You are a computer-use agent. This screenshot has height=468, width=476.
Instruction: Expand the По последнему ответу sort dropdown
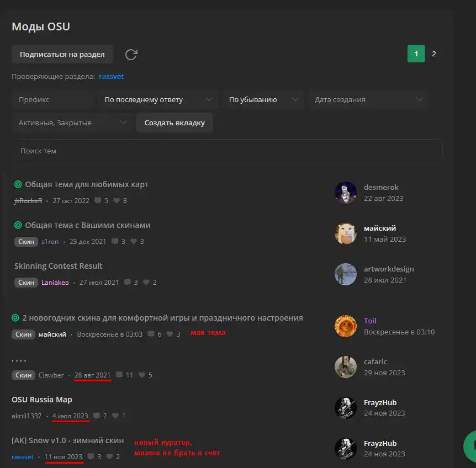tap(158, 99)
